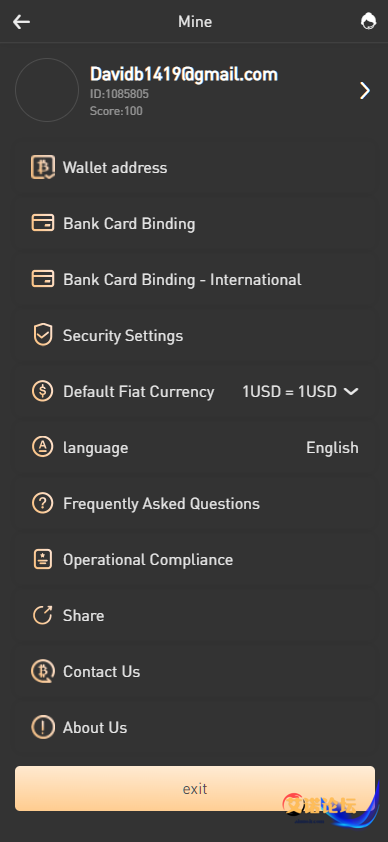Viewport: 388px width, 842px height.
Task: Open the Davidb1419@gmail.com account link
Action: [184, 74]
